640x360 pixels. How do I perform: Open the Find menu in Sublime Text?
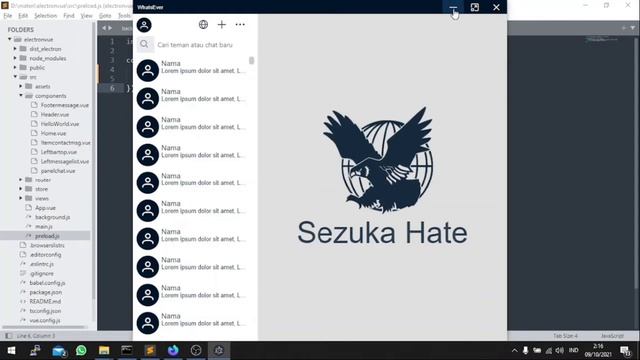click(x=69, y=16)
